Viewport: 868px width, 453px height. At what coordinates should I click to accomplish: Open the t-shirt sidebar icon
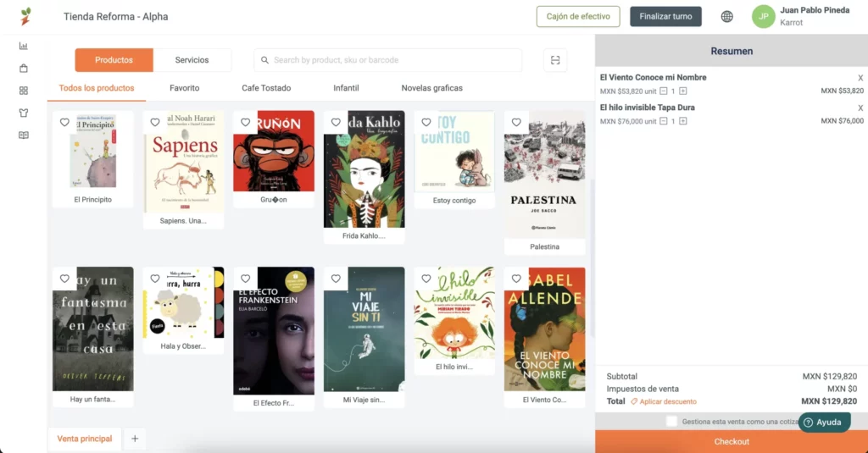click(x=23, y=113)
